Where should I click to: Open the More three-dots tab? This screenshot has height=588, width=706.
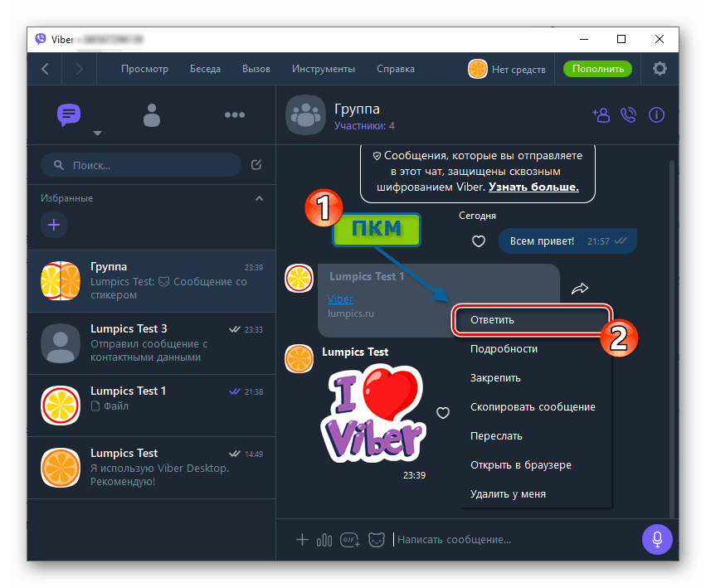(235, 114)
